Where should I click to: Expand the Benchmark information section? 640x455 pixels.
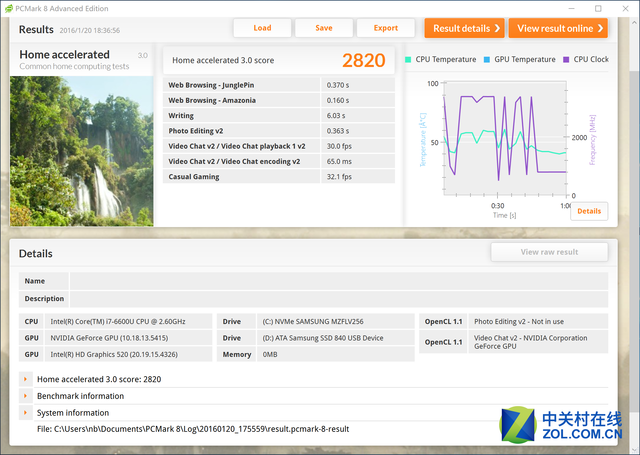(x=25, y=396)
